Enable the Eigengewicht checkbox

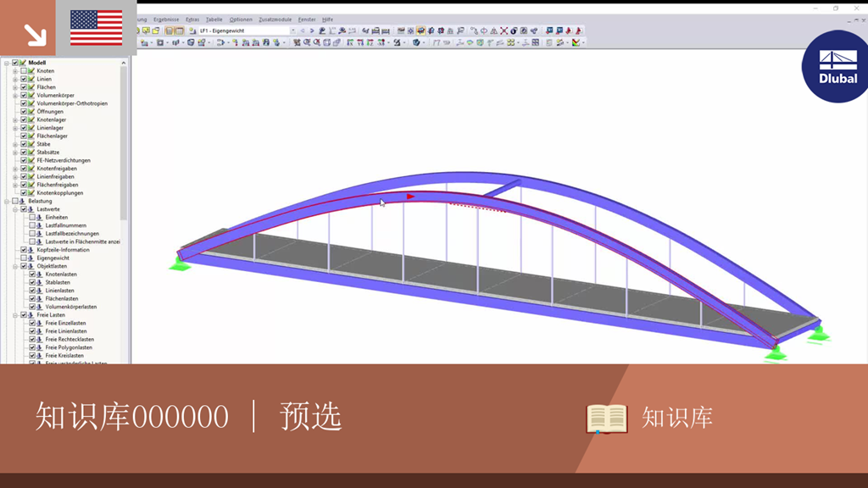click(x=24, y=258)
